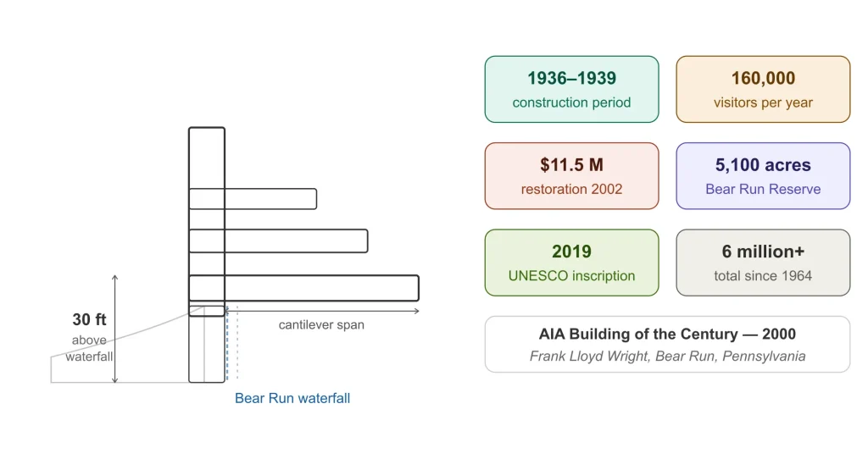This screenshot has width=868, height=459.
Task: Click the vertical 30 ft dimension arrow
Action: [114, 329]
